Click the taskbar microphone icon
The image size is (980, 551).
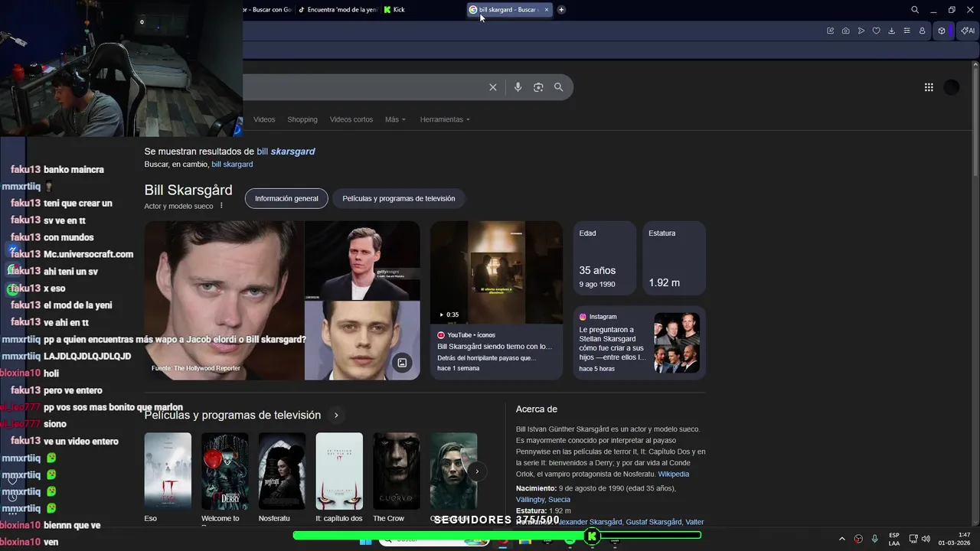pos(874,539)
